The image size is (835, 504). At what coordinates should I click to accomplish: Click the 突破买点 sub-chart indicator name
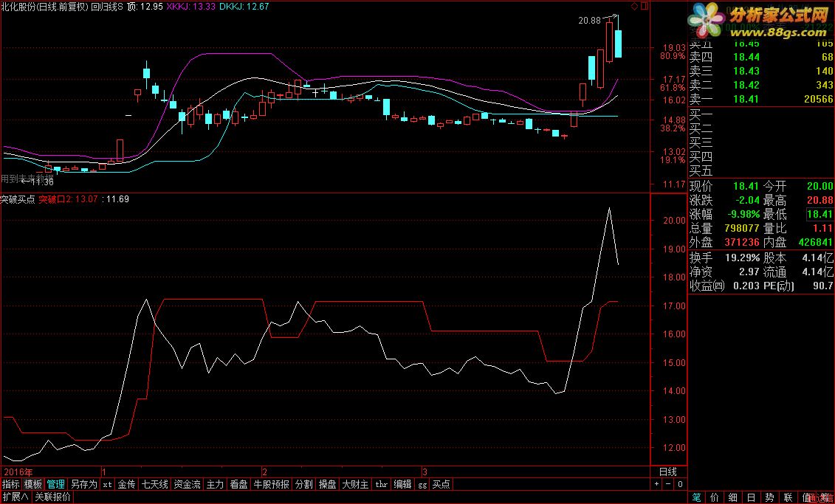pos(18,199)
